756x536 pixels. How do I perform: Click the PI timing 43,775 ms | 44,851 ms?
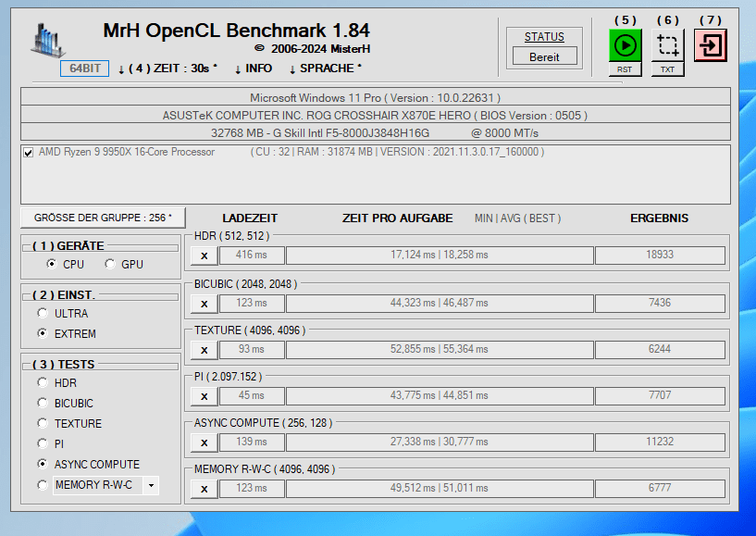(440, 395)
